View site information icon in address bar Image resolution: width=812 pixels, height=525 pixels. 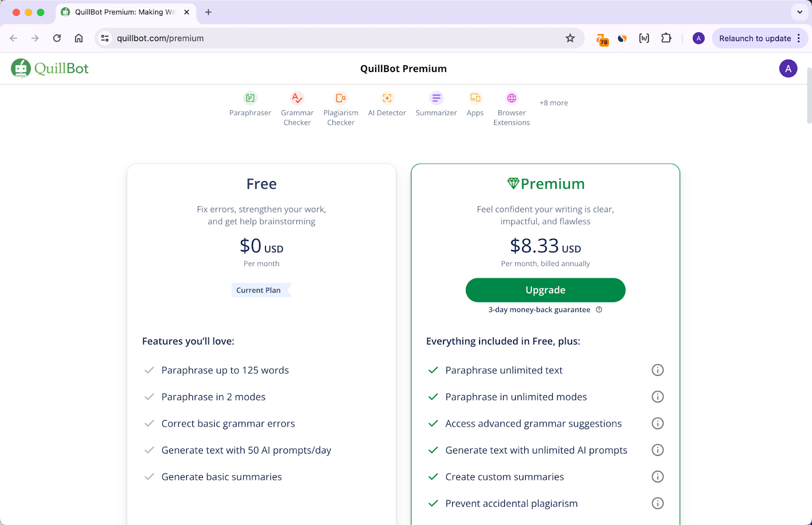point(105,38)
